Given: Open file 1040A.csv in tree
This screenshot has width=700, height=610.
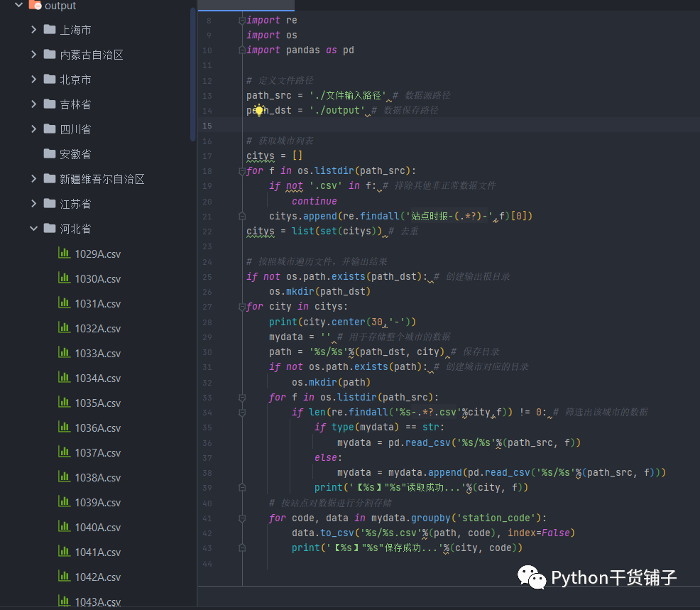Looking at the screenshot, I should coord(98,528).
